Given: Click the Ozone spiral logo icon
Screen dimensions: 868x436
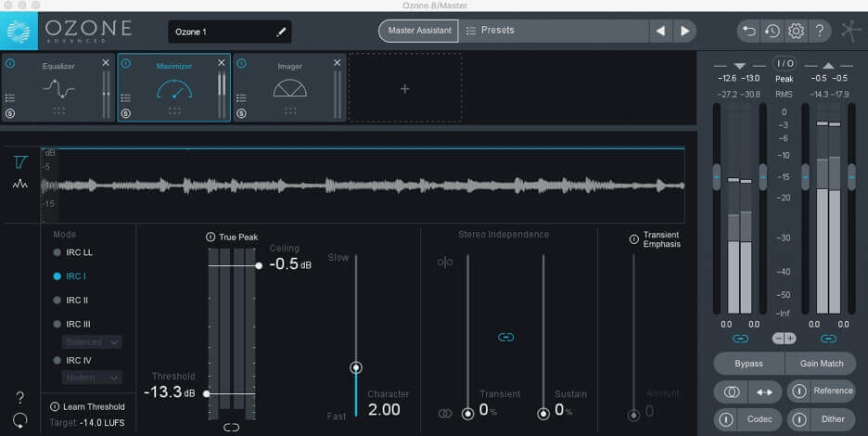Looking at the screenshot, I should 19,32.
